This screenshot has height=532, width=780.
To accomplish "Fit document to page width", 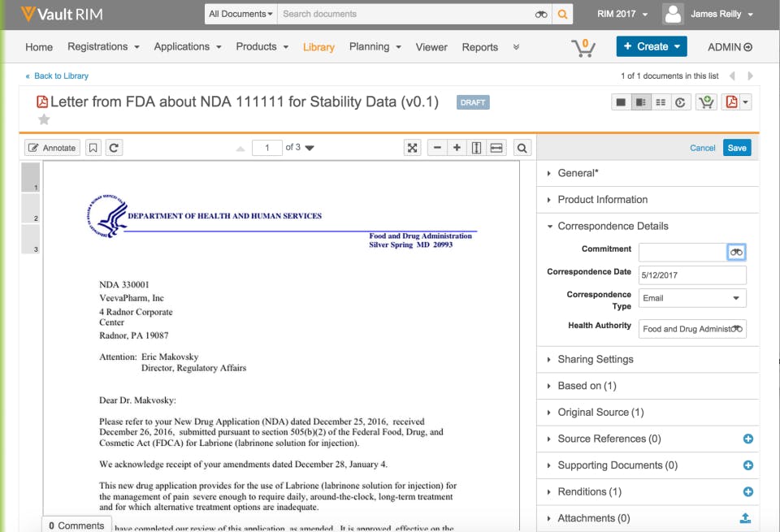I will click(x=496, y=148).
